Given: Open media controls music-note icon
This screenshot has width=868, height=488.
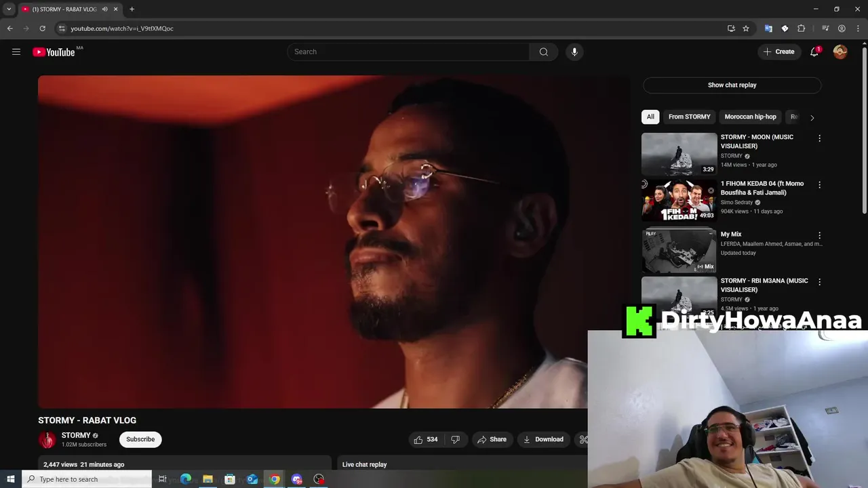Looking at the screenshot, I should 825,28.
